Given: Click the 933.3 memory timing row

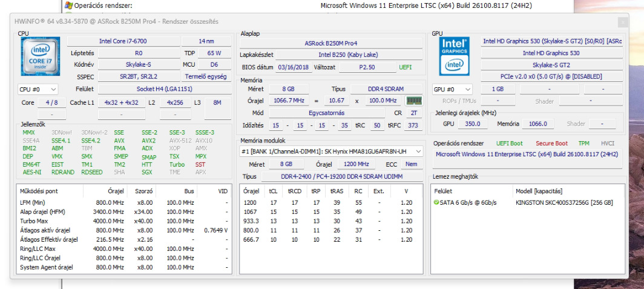Looking at the screenshot, I should click(x=331, y=221).
